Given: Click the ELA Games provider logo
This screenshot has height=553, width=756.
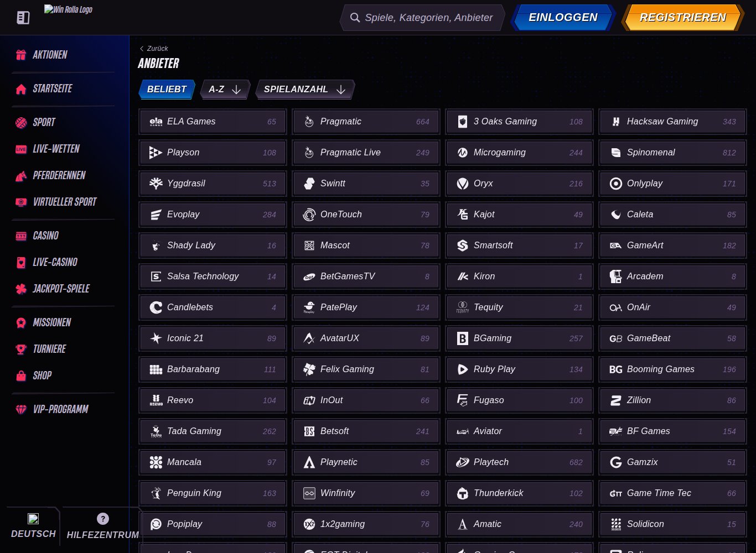Looking at the screenshot, I should point(156,122).
